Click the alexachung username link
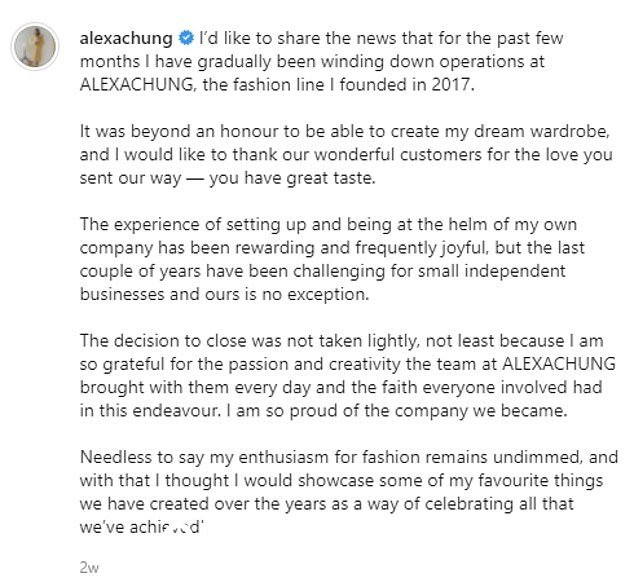Viewport: 634px width, 582px height. (126, 38)
